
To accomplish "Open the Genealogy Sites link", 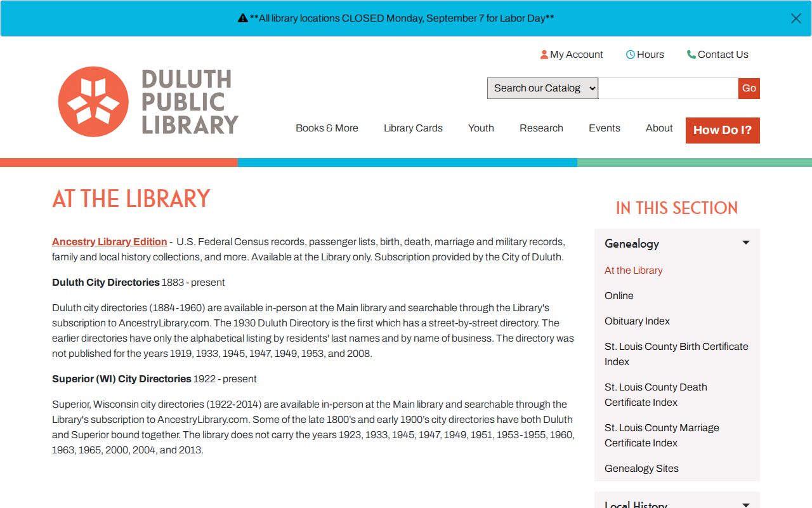I will pyautogui.click(x=641, y=469).
